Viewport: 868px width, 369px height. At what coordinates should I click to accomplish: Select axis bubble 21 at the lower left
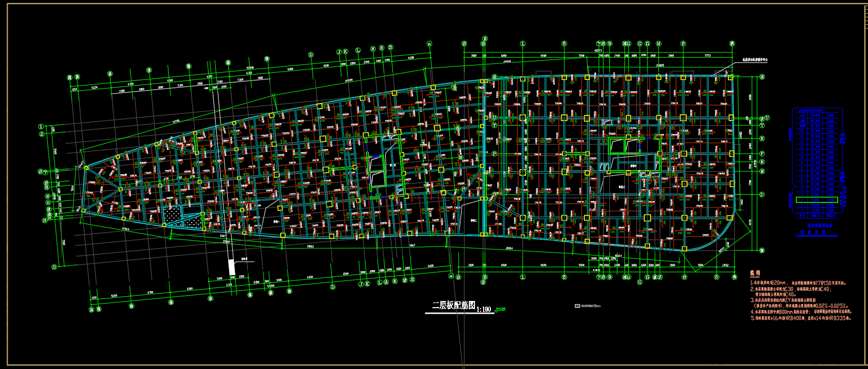point(54,267)
